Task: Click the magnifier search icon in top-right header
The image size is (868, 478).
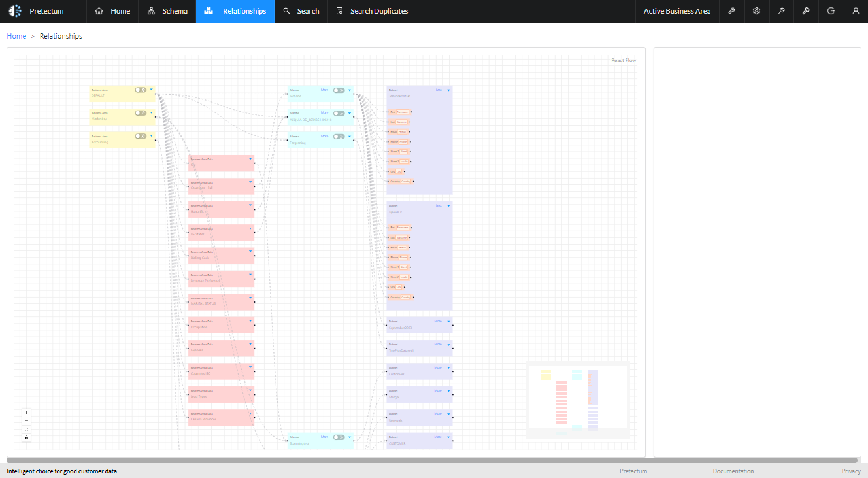Action: (x=781, y=11)
